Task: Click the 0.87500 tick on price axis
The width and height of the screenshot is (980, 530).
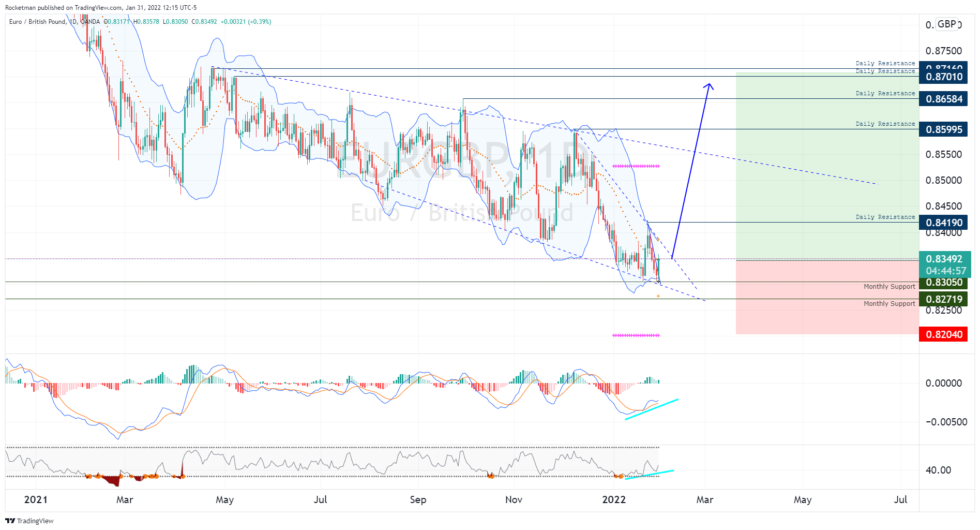Action: tap(944, 51)
